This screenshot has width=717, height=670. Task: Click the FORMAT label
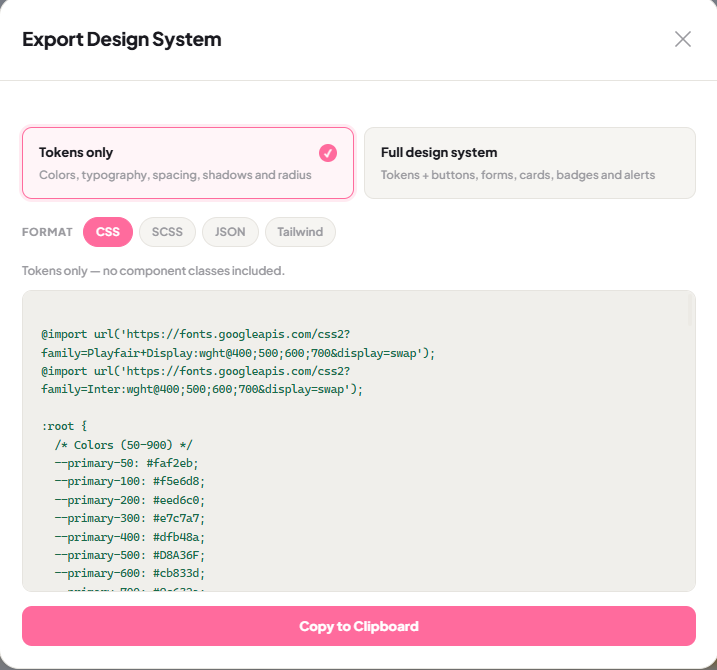tap(47, 232)
